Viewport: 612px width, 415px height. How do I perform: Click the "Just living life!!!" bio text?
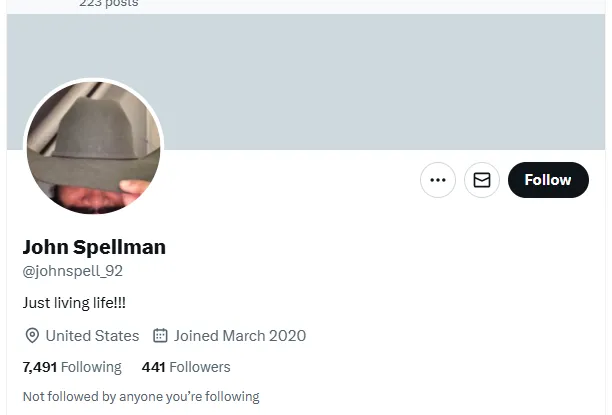click(74, 302)
